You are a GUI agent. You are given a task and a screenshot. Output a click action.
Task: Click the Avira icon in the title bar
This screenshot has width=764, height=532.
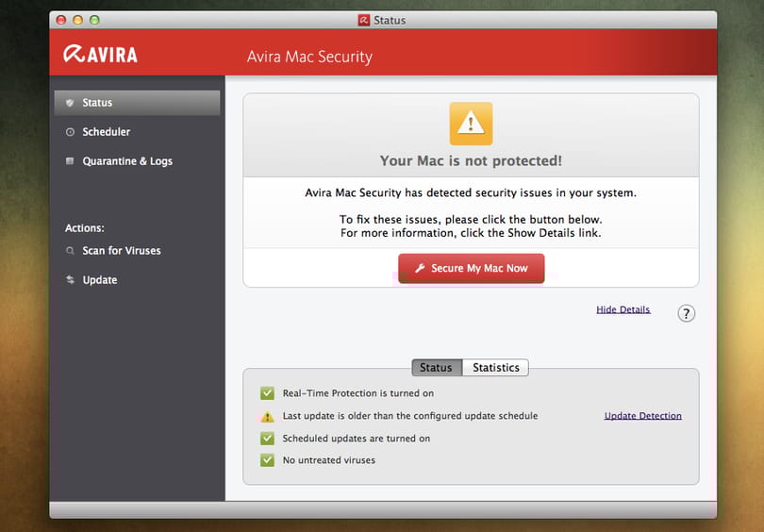pyautogui.click(x=363, y=20)
